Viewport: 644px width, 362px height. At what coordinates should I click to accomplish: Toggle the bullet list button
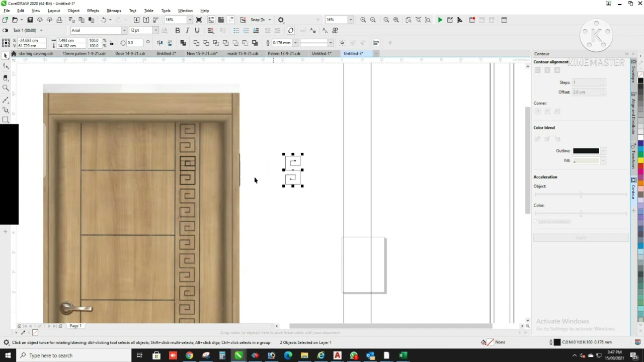[236, 31]
